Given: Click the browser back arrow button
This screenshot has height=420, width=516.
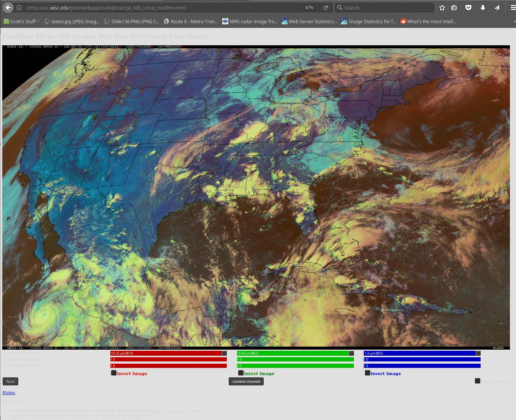Looking at the screenshot, I should (x=8, y=8).
